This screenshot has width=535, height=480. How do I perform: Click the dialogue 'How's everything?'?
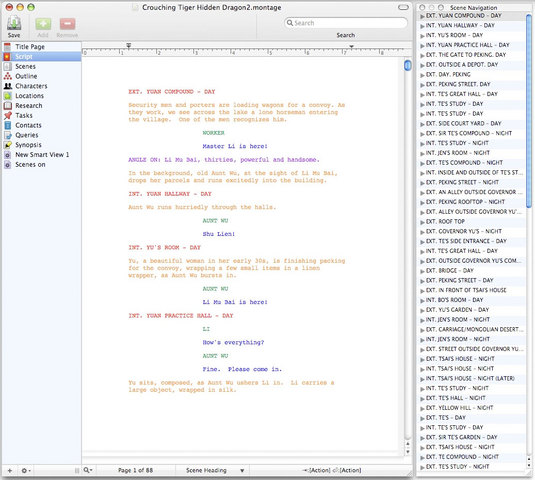[x=233, y=343]
